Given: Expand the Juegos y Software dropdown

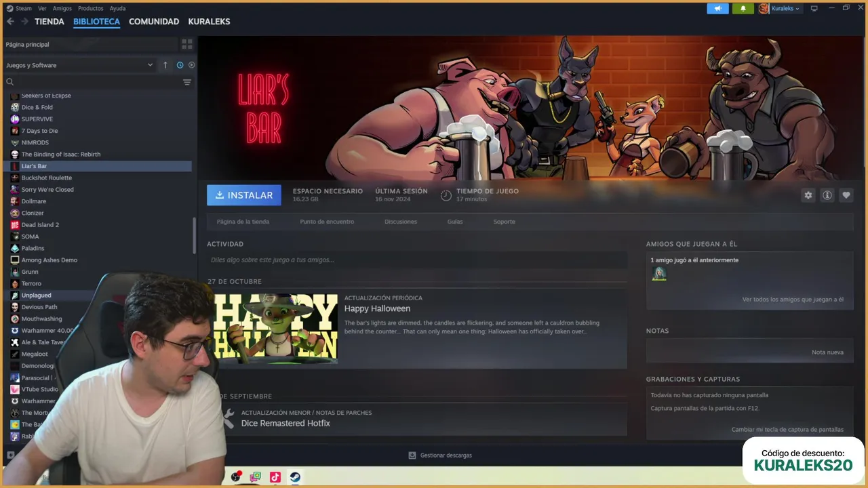Looking at the screenshot, I should coord(79,65).
